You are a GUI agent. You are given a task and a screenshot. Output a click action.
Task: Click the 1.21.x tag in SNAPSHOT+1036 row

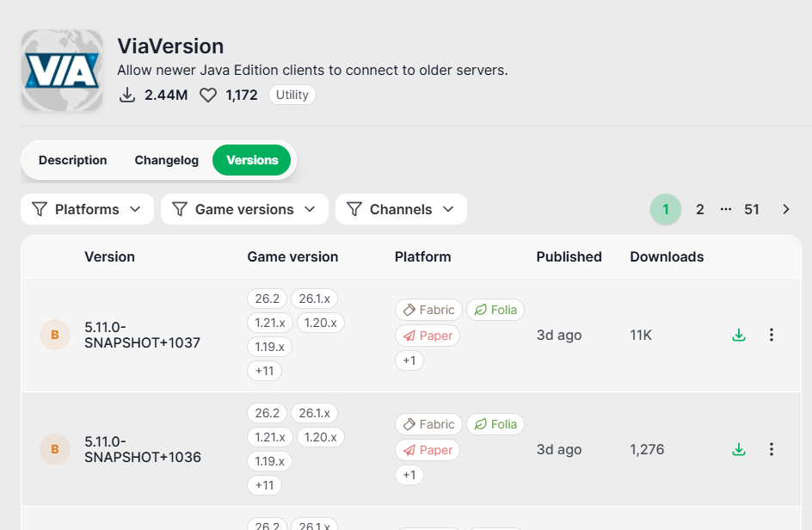(270, 437)
